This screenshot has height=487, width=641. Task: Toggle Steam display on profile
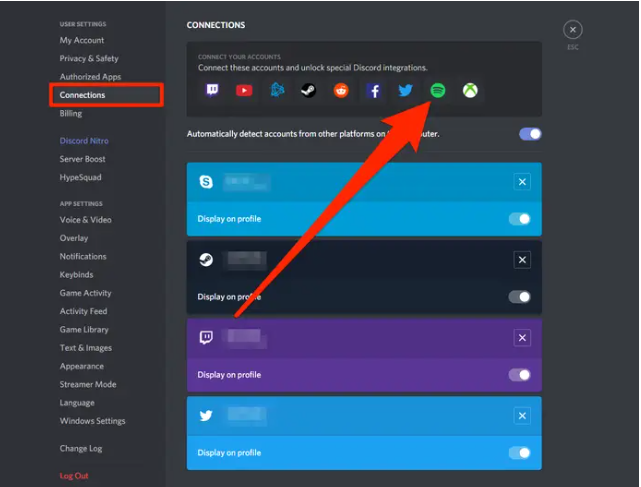pyautogui.click(x=520, y=297)
